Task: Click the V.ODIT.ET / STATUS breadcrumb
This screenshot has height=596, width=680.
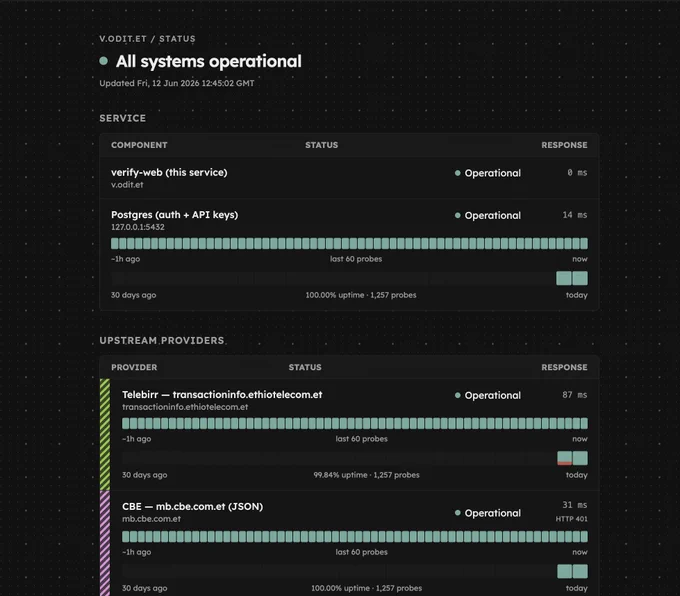Action: pyautogui.click(x=147, y=39)
